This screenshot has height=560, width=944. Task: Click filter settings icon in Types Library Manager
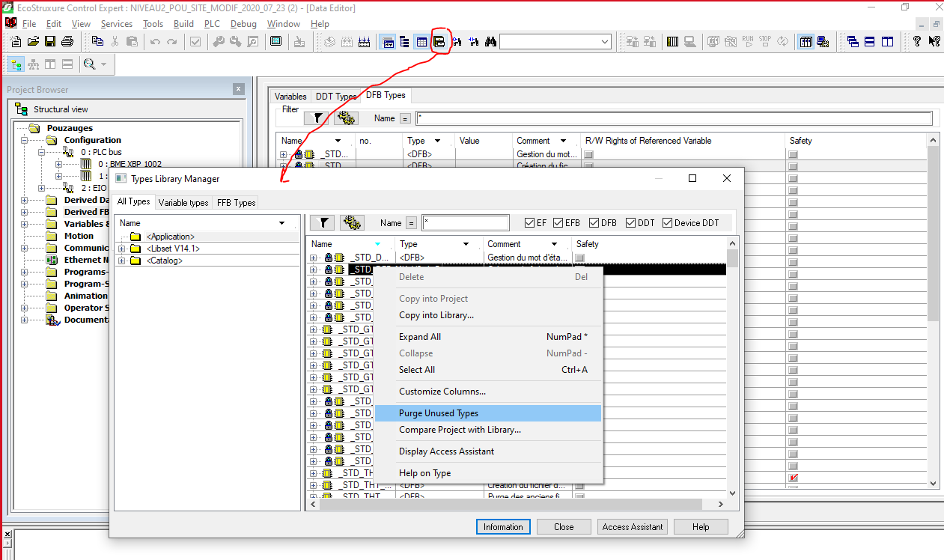(x=352, y=222)
